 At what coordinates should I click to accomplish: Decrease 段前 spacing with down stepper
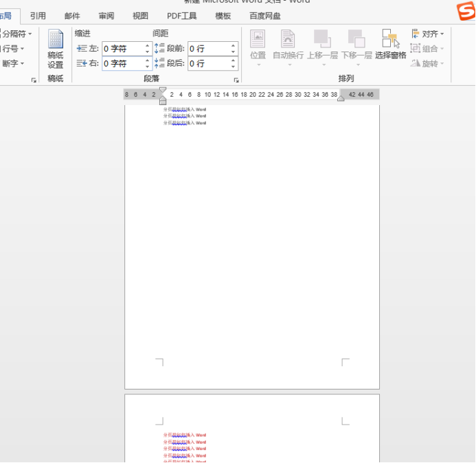coord(233,52)
